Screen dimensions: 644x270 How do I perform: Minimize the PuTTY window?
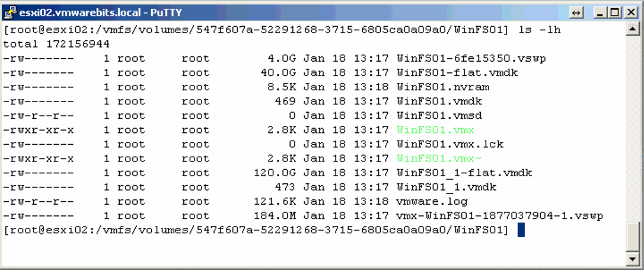(600, 12)
